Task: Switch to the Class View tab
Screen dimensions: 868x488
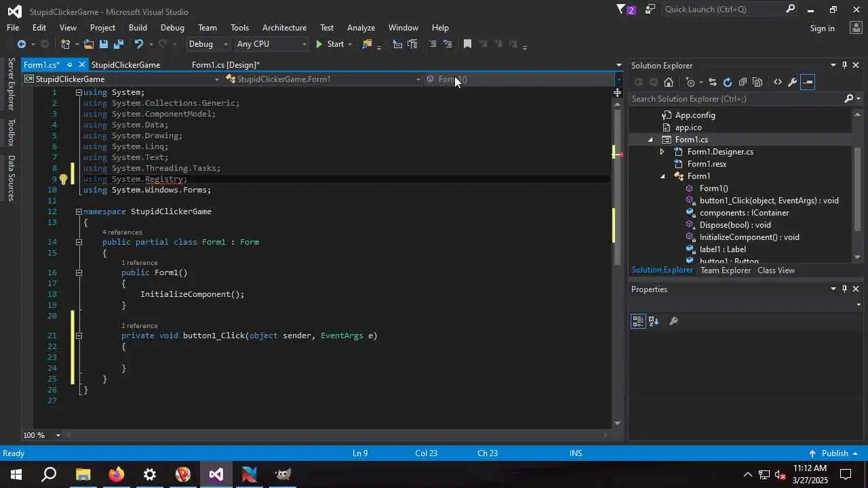Action: click(x=776, y=270)
